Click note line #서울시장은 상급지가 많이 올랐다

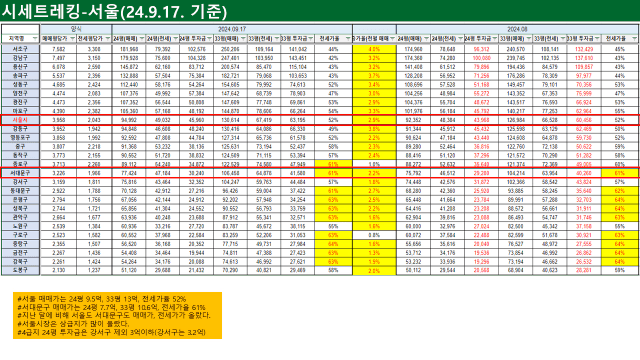73,324
